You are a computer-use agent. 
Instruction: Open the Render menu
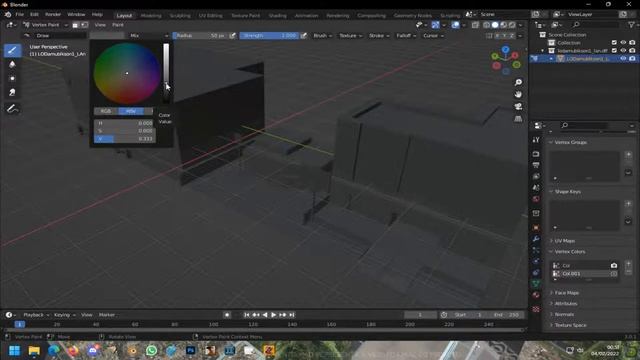click(x=53, y=14)
